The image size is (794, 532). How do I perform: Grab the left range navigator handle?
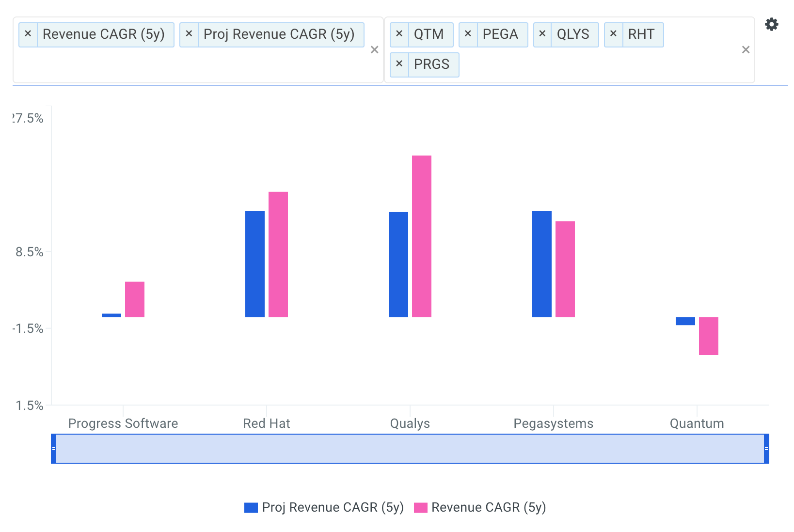coord(54,449)
